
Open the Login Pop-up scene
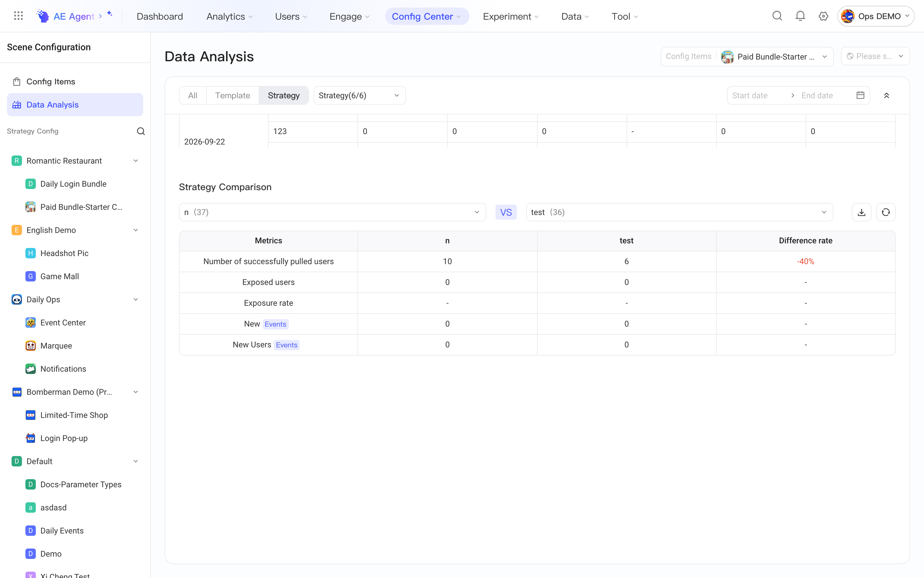(75, 438)
